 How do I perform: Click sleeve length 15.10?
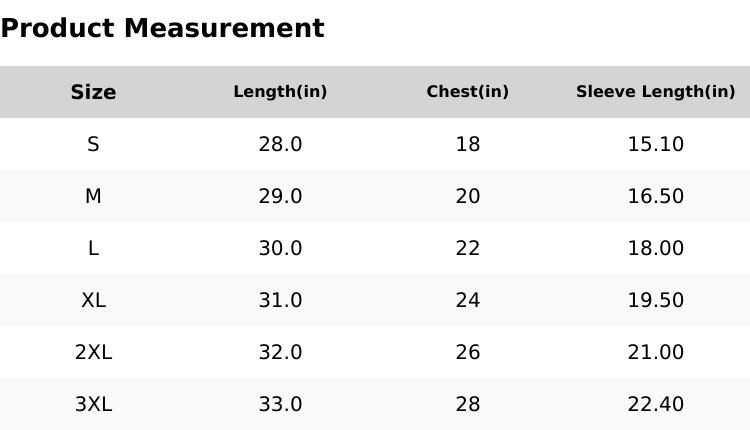(x=655, y=144)
